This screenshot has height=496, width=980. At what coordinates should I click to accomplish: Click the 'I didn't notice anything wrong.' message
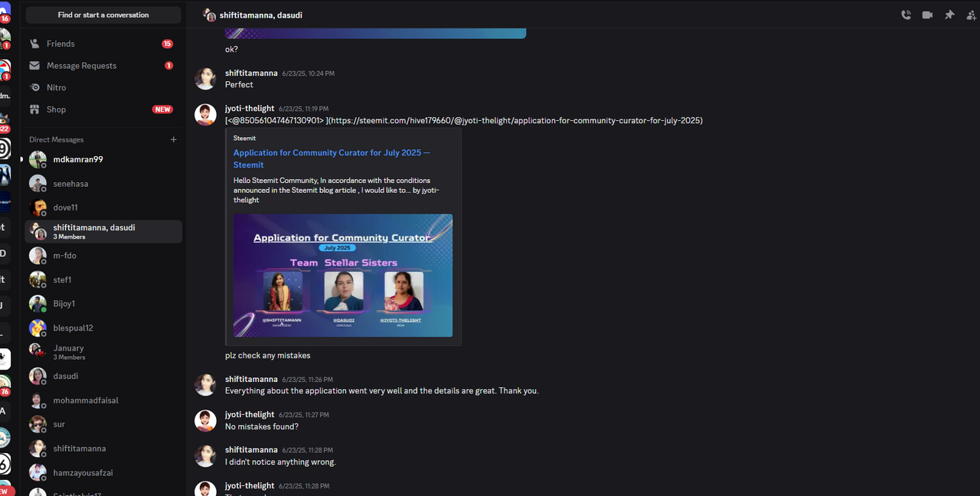tap(280, 462)
